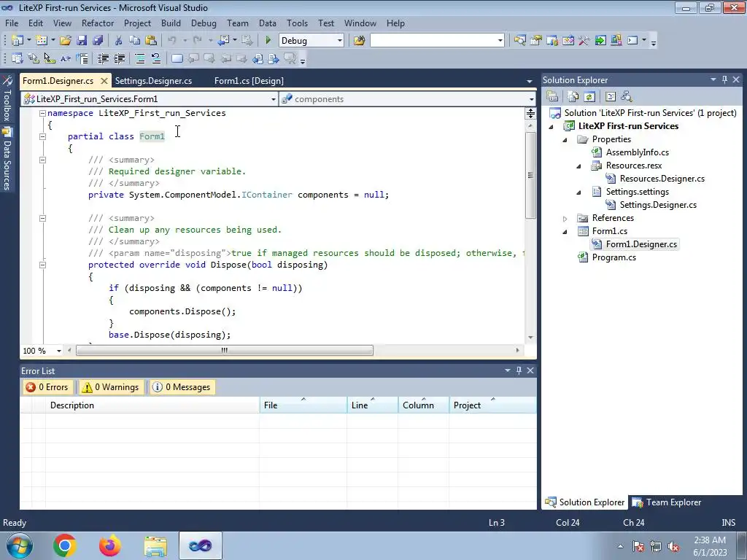
Task: Click the Add New Item toolbar icon
Action: click(x=42, y=41)
